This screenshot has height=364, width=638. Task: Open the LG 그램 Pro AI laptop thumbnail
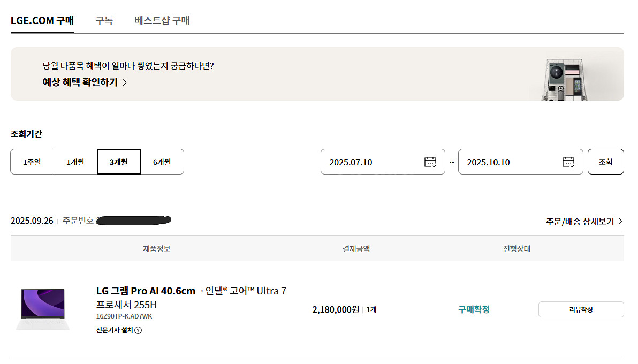[43, 309]
